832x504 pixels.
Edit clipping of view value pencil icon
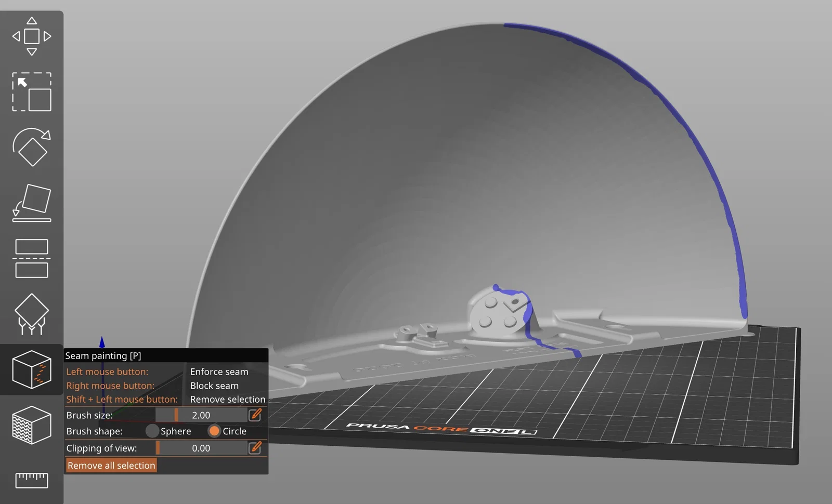[255, 447]
